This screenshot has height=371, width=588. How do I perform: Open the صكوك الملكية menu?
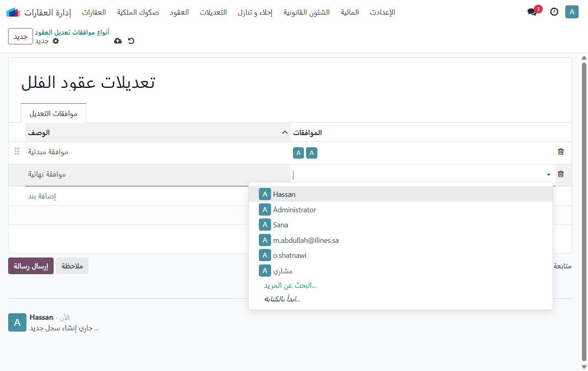(x=138, y=12)
